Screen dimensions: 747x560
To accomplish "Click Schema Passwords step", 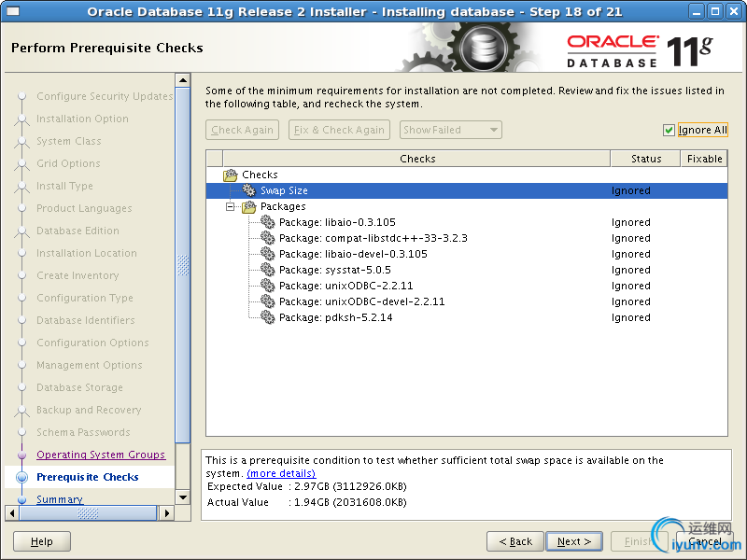I will tap(83, 432).
